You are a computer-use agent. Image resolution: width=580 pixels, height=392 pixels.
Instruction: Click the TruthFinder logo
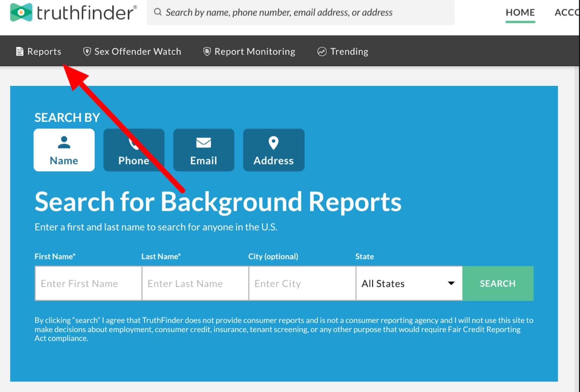tap(71, 13)
